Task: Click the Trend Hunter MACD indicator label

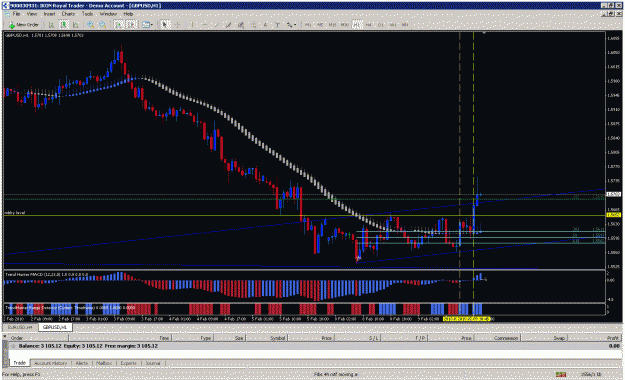Action: tap(46, 275)
